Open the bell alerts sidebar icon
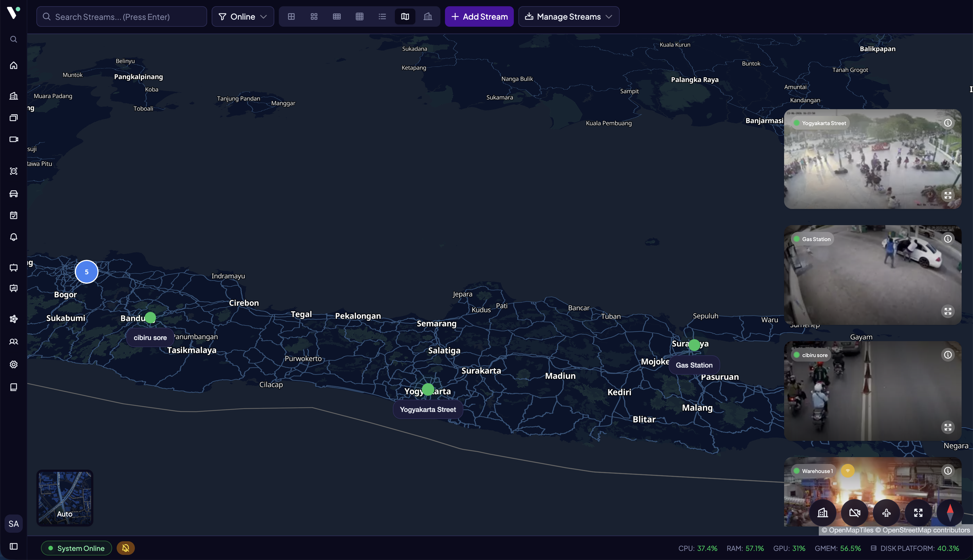The height and width of the screenshot is (560, 973). click(13, 237)
